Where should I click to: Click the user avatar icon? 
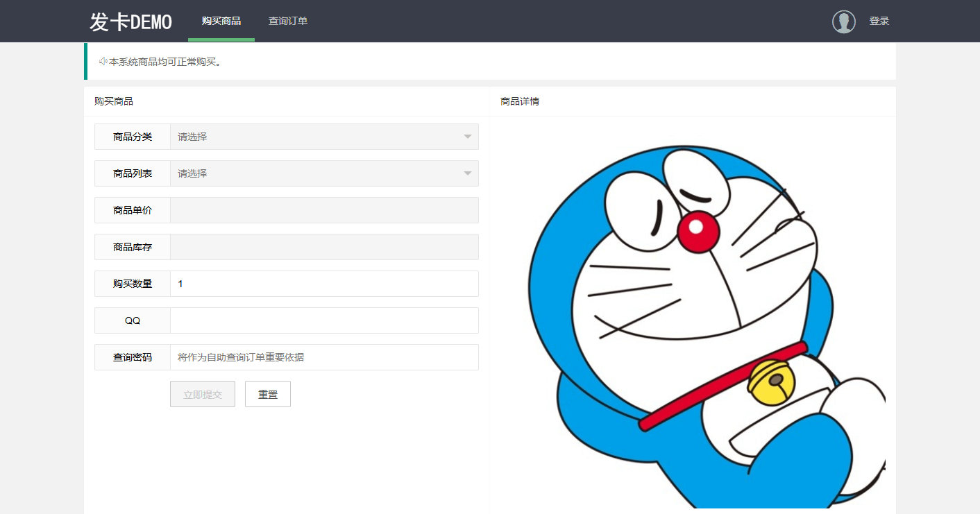pyautogui.click(x=843, y=22)
